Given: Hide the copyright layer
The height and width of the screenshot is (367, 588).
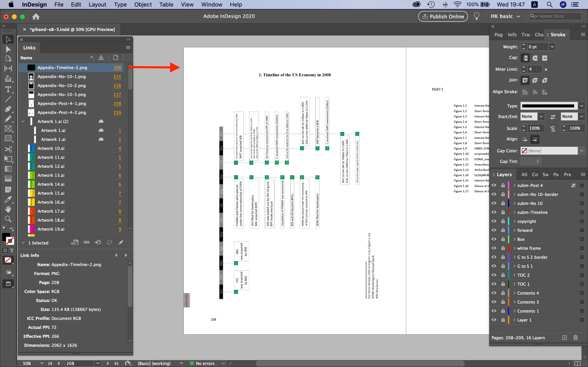Looking at the screenshot, I should click(x=494, y=221).
